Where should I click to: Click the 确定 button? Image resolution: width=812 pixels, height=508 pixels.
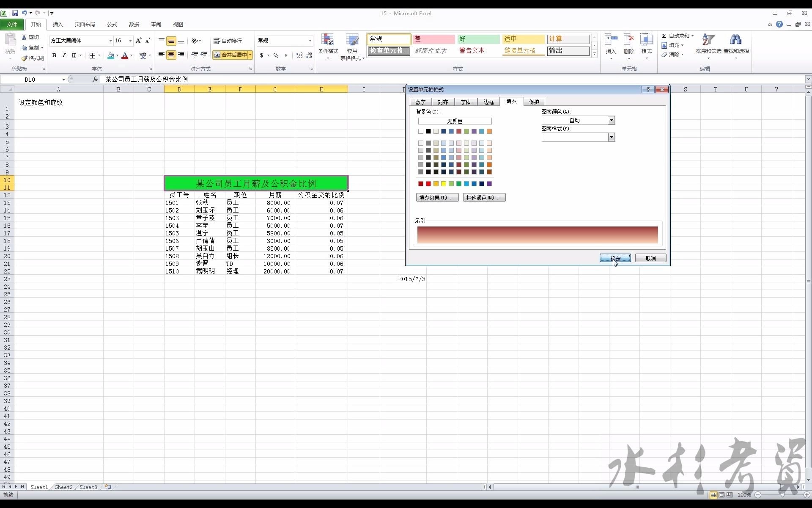click(615, 258)
